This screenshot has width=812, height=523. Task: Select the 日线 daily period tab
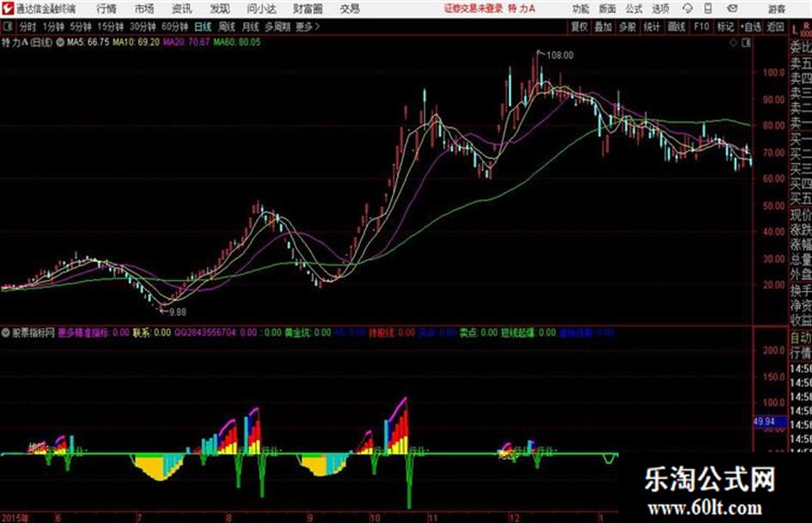pyautogui.click(x=203, y=27)
